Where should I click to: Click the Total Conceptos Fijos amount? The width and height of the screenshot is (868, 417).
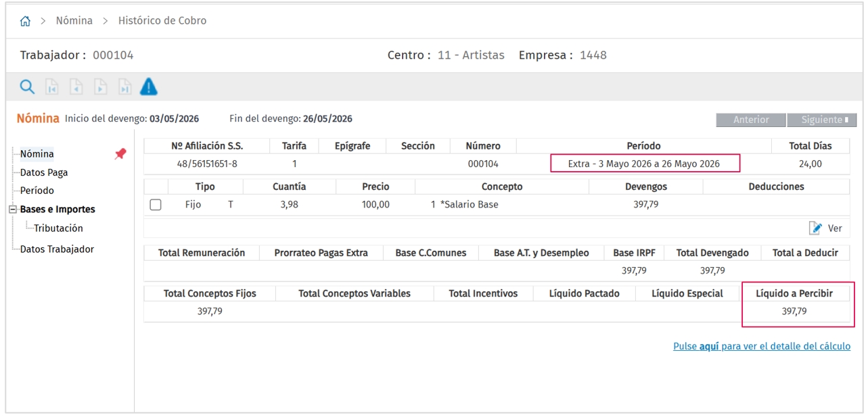click(210, 312)
